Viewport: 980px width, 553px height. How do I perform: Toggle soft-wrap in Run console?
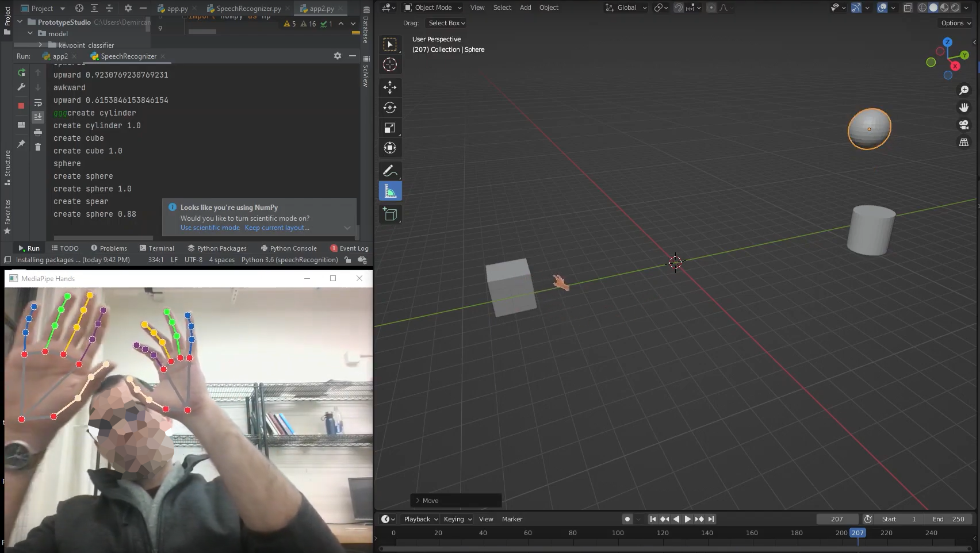[38, 103]
